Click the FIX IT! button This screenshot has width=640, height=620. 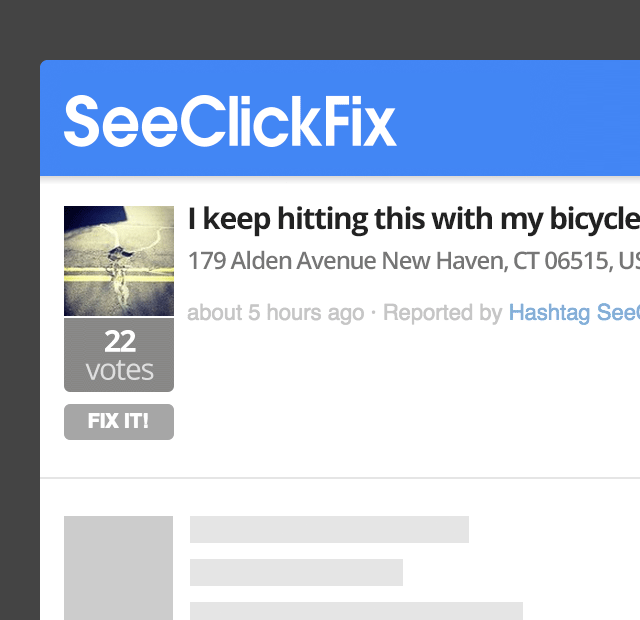[x=119, y=422]
